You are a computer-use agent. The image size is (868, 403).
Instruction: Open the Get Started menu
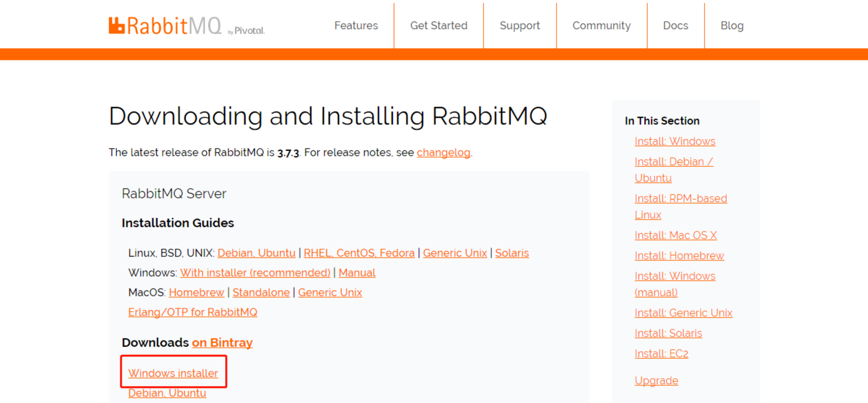tap(438, 26)
